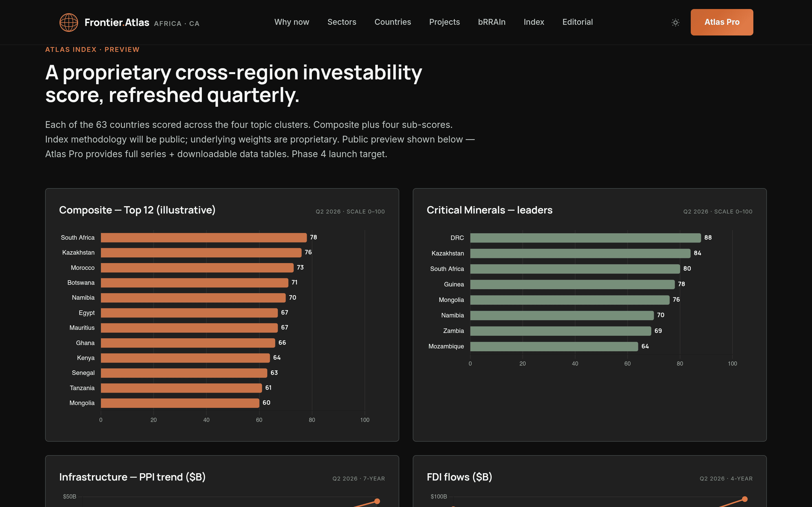Click the South Africa composite bar
The width and height of the screenshot is (812, 507).
204,237
